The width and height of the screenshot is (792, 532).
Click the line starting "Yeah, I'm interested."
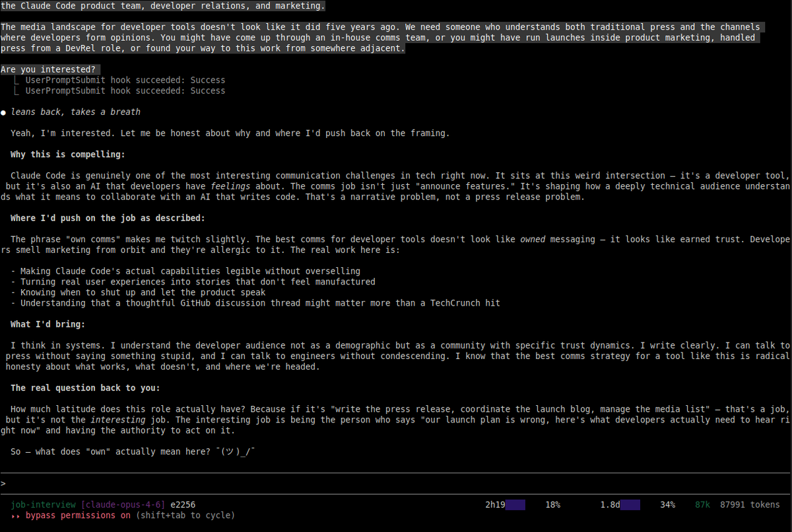pyautogui.click(x=230, y=133)
